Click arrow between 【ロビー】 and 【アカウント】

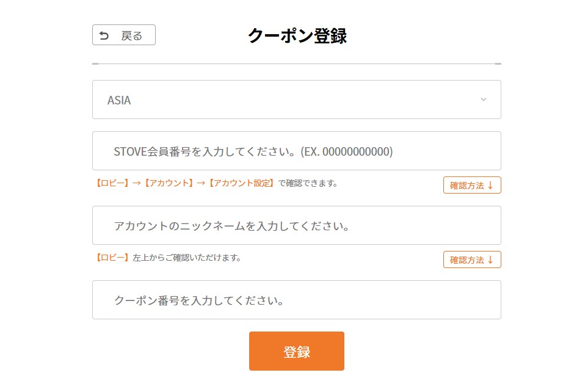point(137,183)
